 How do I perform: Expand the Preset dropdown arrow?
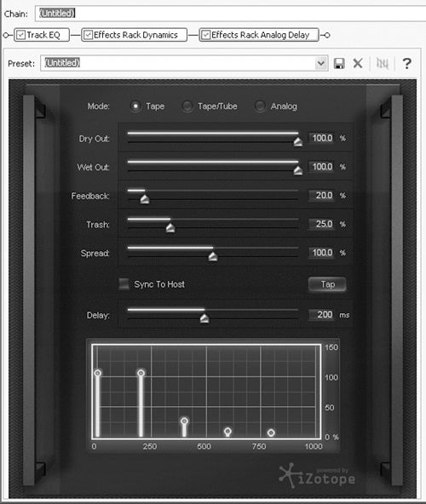[x=321, y=63]
